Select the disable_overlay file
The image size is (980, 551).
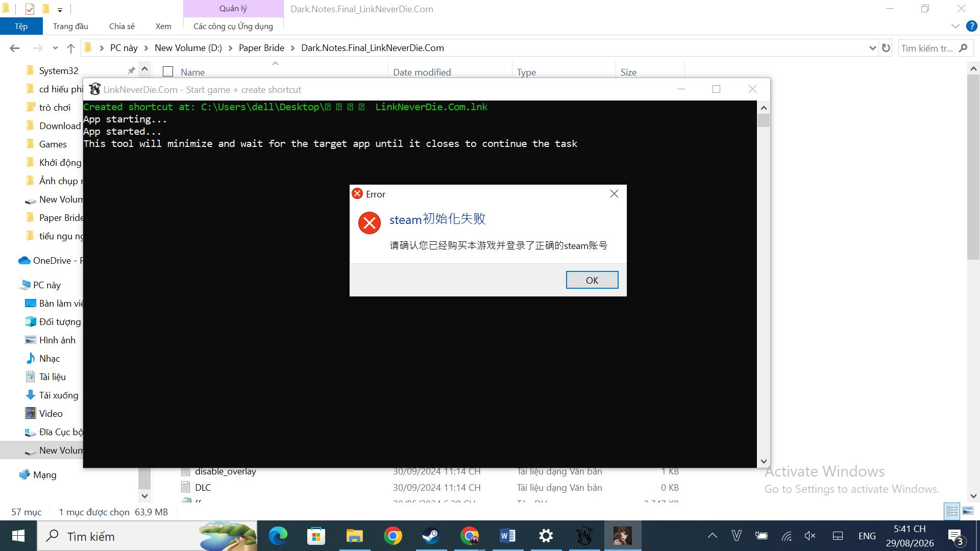[225, 471]
